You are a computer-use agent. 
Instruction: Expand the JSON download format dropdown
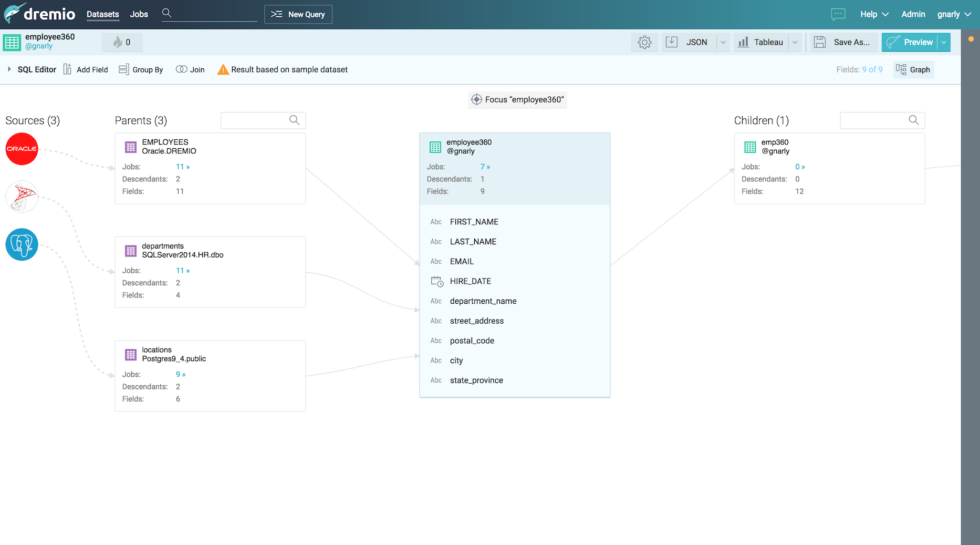pyautogui.click(x=723, y=42)
